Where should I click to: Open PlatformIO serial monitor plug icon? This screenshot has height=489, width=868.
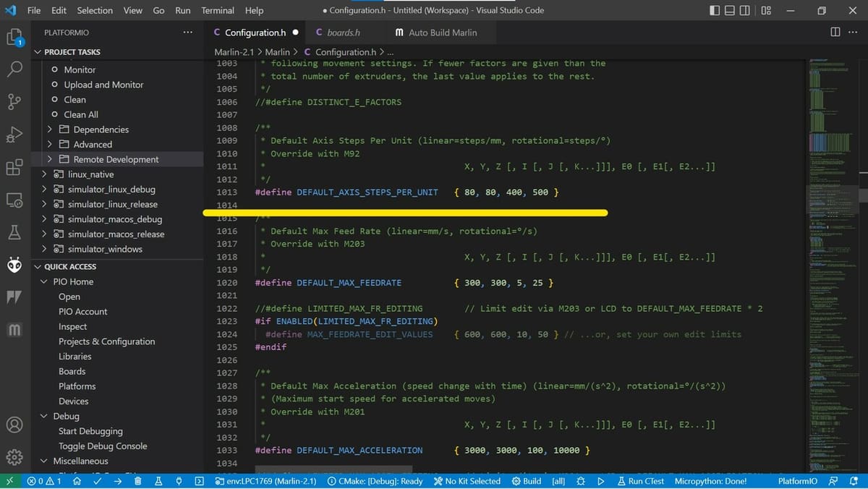(x=179, y=481)
